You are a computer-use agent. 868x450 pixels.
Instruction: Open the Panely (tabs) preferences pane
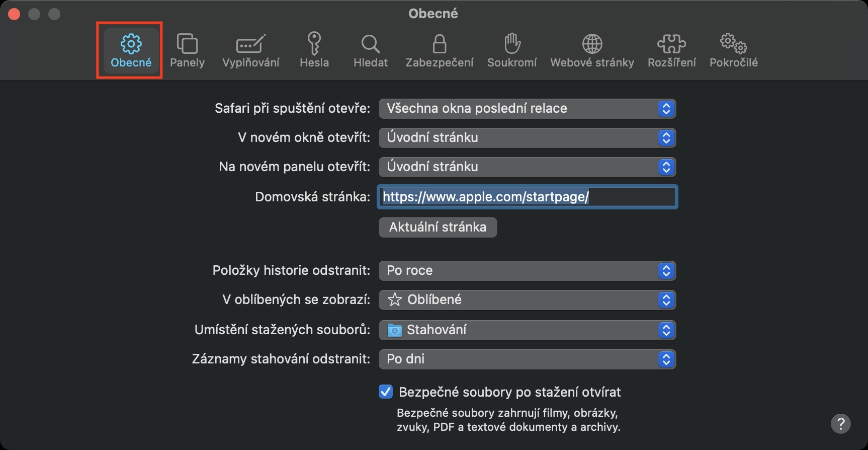(x=187, y=50)
